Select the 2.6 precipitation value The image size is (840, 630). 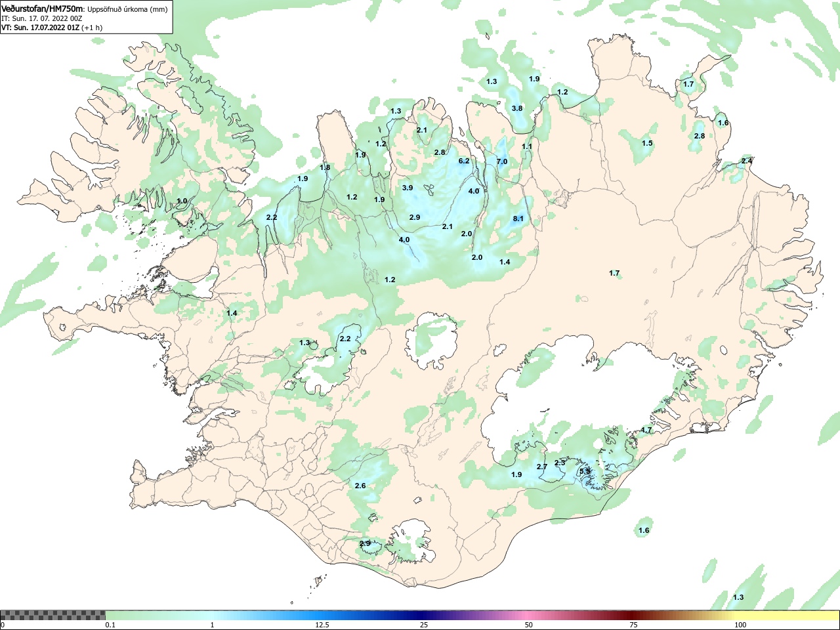coord(360,486)
